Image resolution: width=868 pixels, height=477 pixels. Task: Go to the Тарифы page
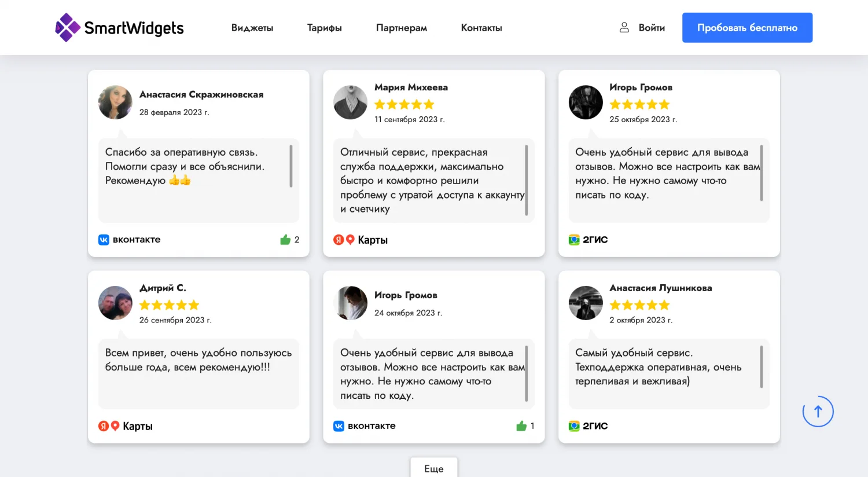[x=324, y=28]
